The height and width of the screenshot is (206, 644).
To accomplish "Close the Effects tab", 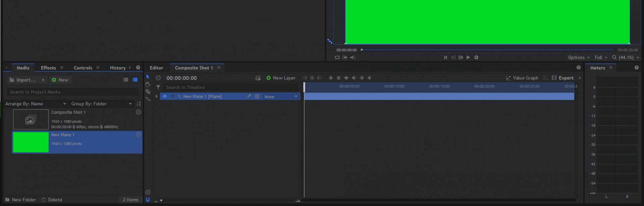I will tap(62, 68).
